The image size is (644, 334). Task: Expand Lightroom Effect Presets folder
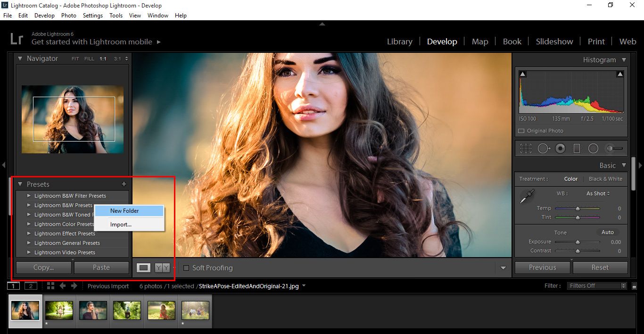29,233
